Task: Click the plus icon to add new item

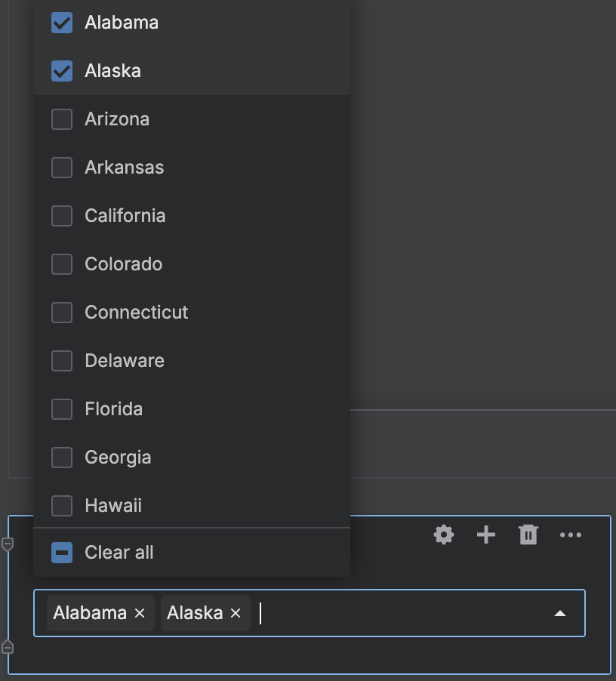Action: click(x=486, y=535)
